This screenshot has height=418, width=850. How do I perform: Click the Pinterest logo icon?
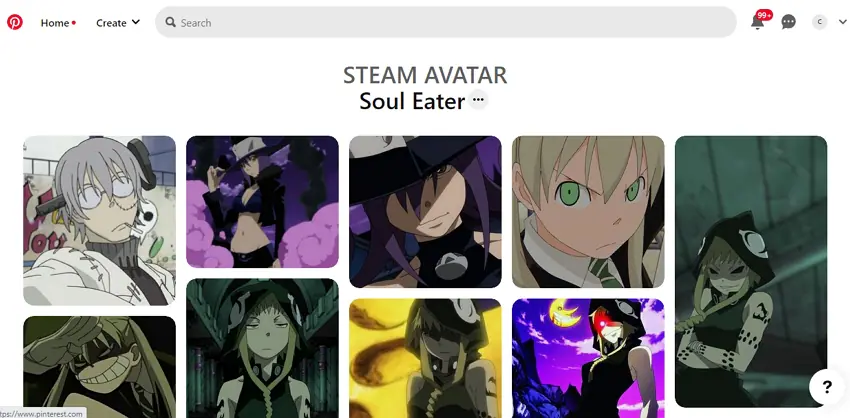[x=15, y=22]
